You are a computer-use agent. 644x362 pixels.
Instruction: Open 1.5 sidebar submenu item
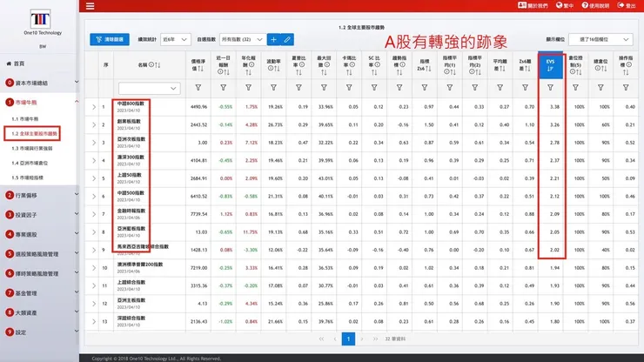(x=27, y=178)
